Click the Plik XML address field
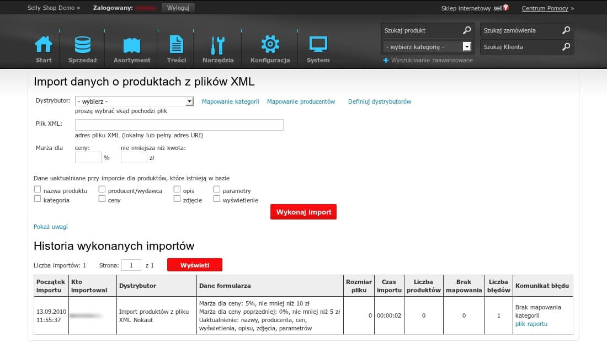The width and height of the screenshot is (607, 364). (x=179, y=125)
